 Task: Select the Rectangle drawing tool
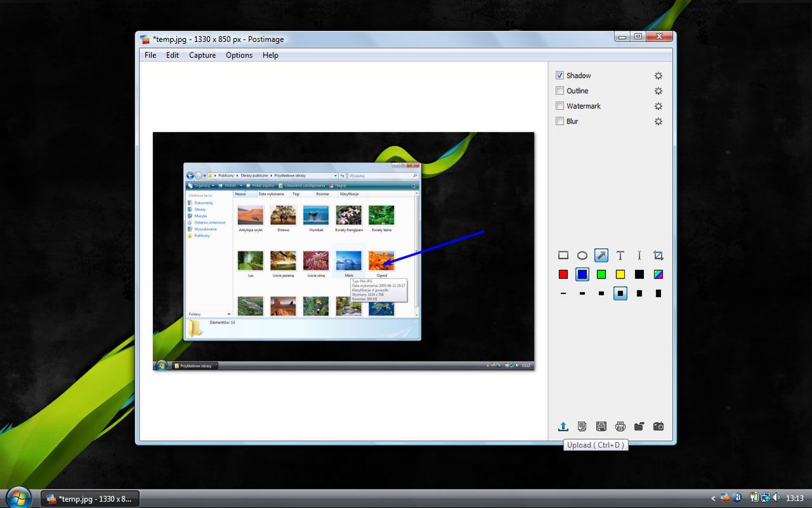(563, 255)
